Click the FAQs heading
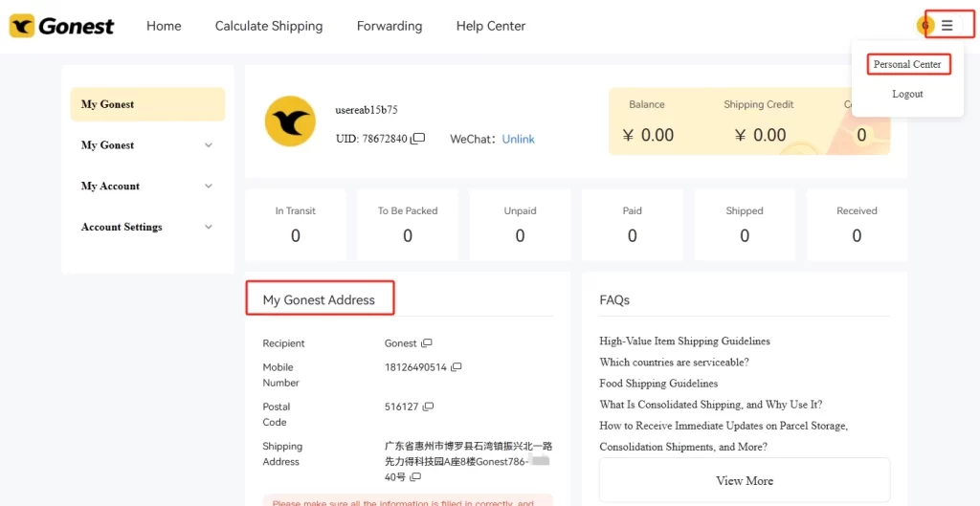The height and width of the screenshot is (506, 980). coord(614,299)
